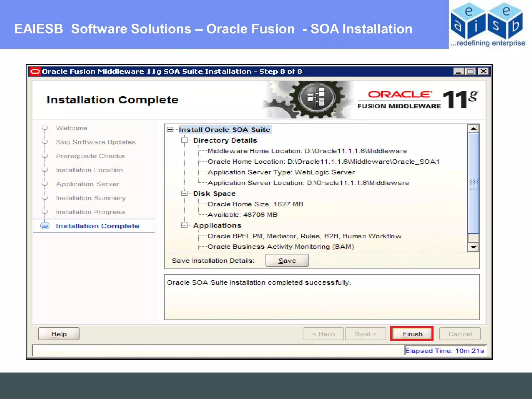
Task: Click the Prerequisite Checks step
Action: tap(90, 156)
